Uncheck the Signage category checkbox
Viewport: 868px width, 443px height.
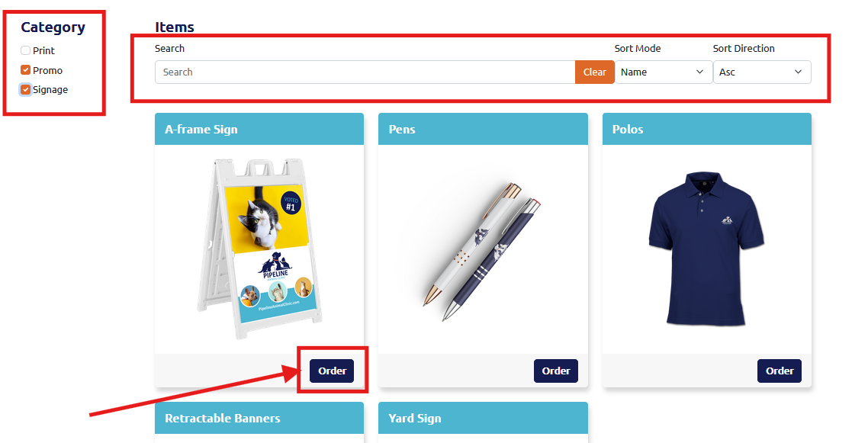pyautogui.click(x=26, y=89)
